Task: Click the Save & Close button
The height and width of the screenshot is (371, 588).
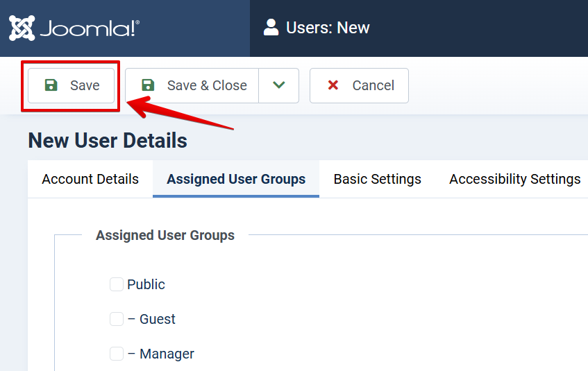Action: point(192,85)
